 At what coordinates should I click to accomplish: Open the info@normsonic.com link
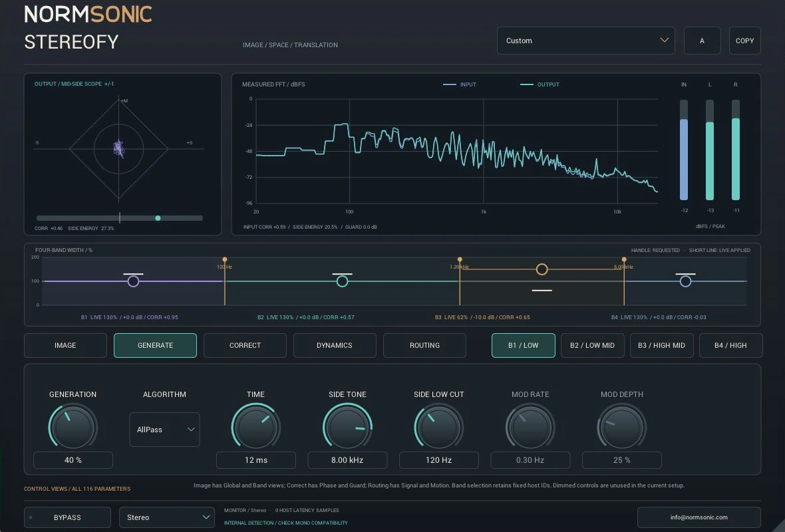pyautogui.click(x=699, y=517)
